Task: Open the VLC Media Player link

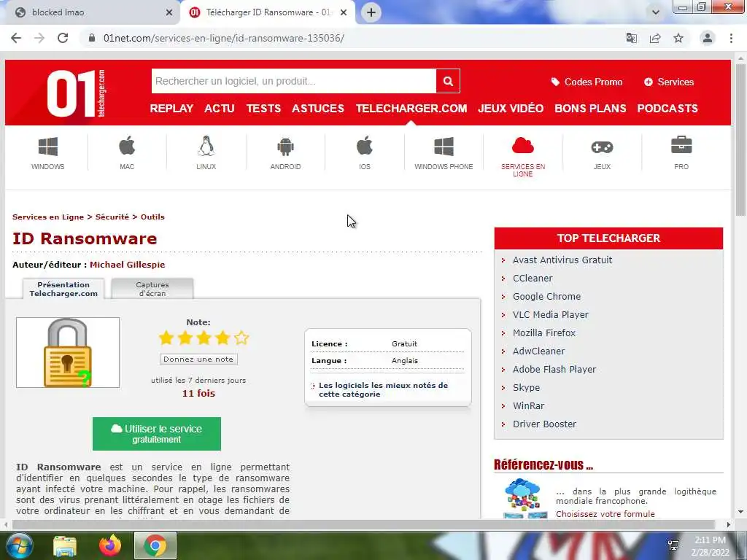Action: coord(550,315)
